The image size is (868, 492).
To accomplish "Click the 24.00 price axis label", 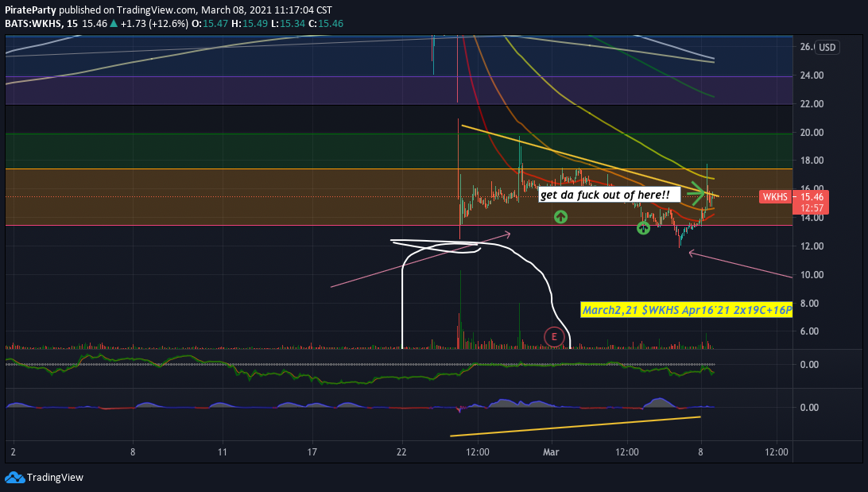I will [812, 76].
